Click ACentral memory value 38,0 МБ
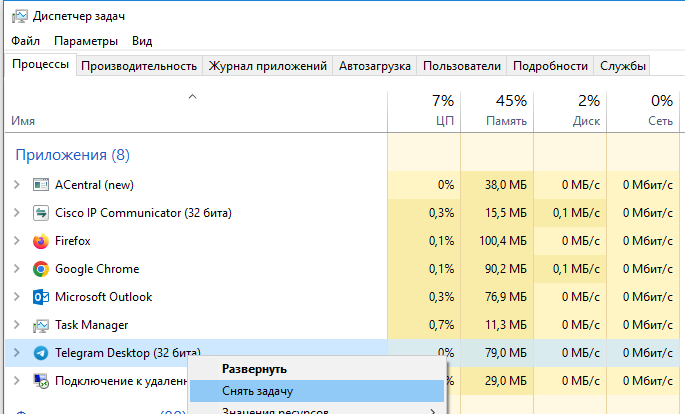The image size is (685, 414). [x=506, y=185]
